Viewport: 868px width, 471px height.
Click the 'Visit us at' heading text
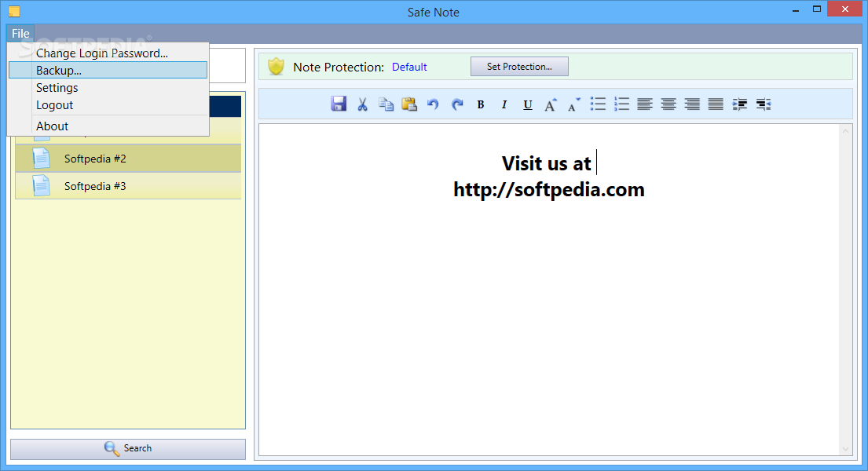click(x=547, y=164)
